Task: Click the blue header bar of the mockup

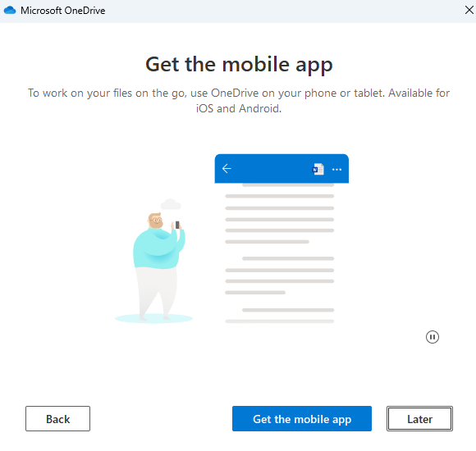Action: (281, 169)
